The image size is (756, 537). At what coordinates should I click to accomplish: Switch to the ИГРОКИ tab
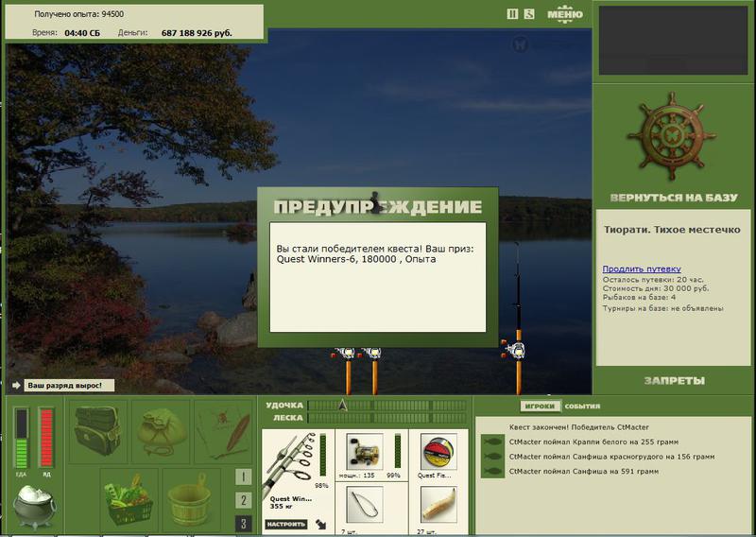tap(540, 407)
